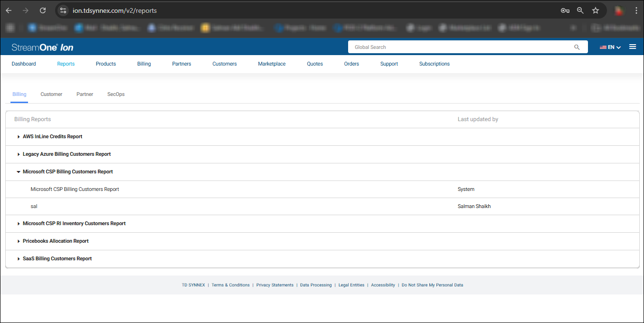The width and height of the screenshot is (644, 323).
Task: Open the hamburger menu in the blue header
Action: 633,47
